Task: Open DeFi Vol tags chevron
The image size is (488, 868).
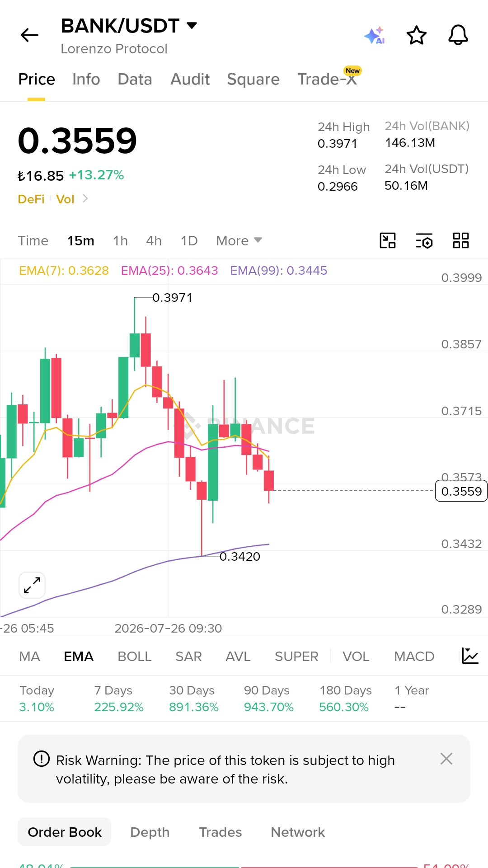Action: pos(85,198)
